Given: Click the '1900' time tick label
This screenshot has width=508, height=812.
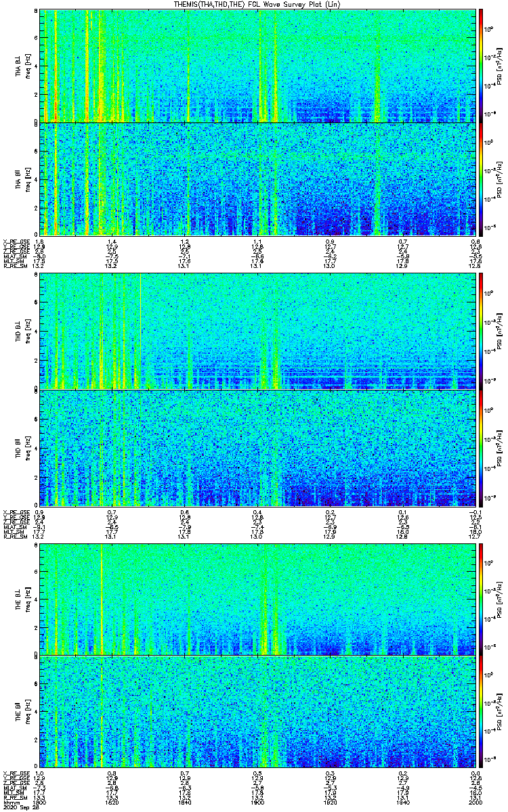Looking at the screenshot, I should (x=257, y=801).
